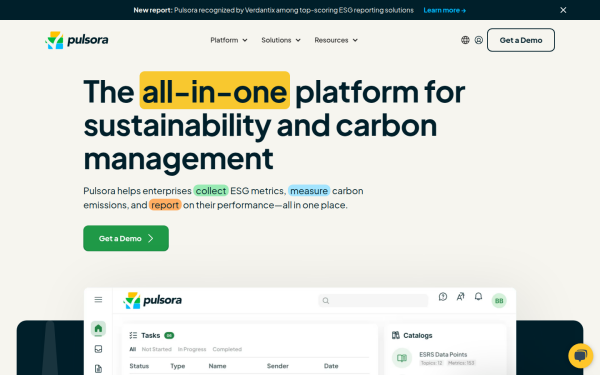Click the Topics: 12 tag

pyautogui.click(x=431, y=363)
